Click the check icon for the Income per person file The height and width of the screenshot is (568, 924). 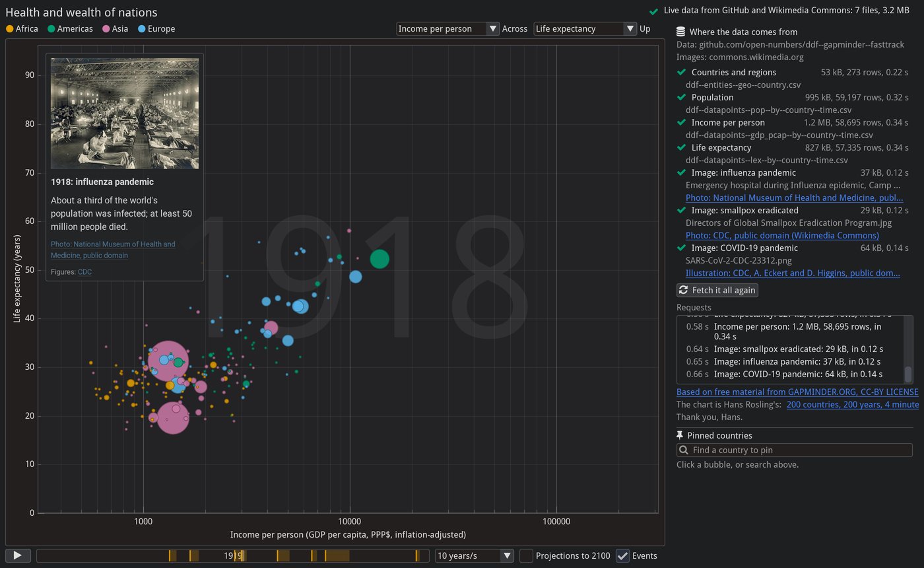point(681,122)
